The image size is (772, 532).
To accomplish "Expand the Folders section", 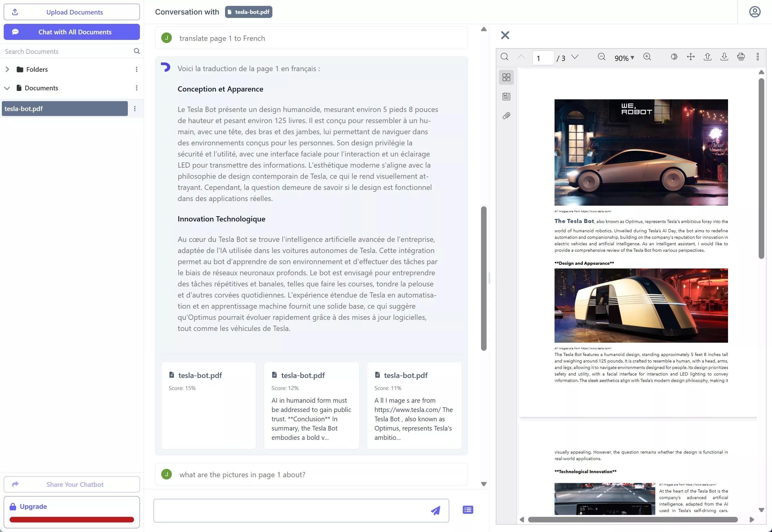I will (x=7, y=69).
